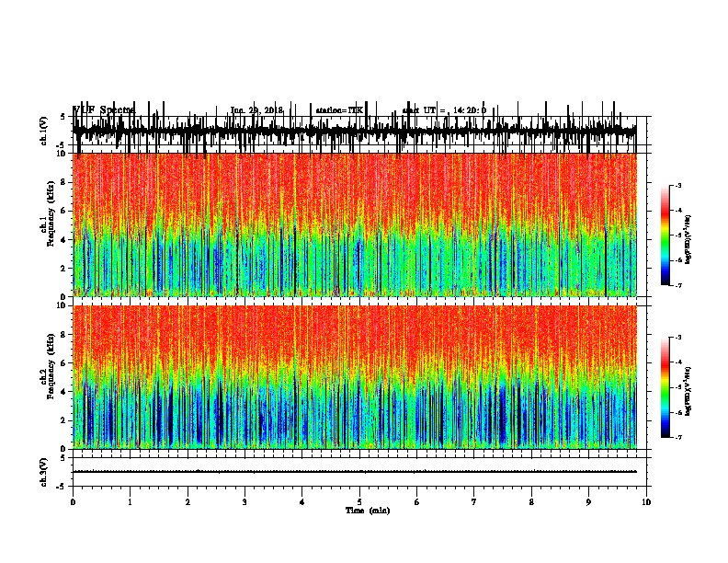The height and width of the screenshot is (563, 728).
Task: Click the flat ch.3 voltage trace
Action: click(355, 472)
